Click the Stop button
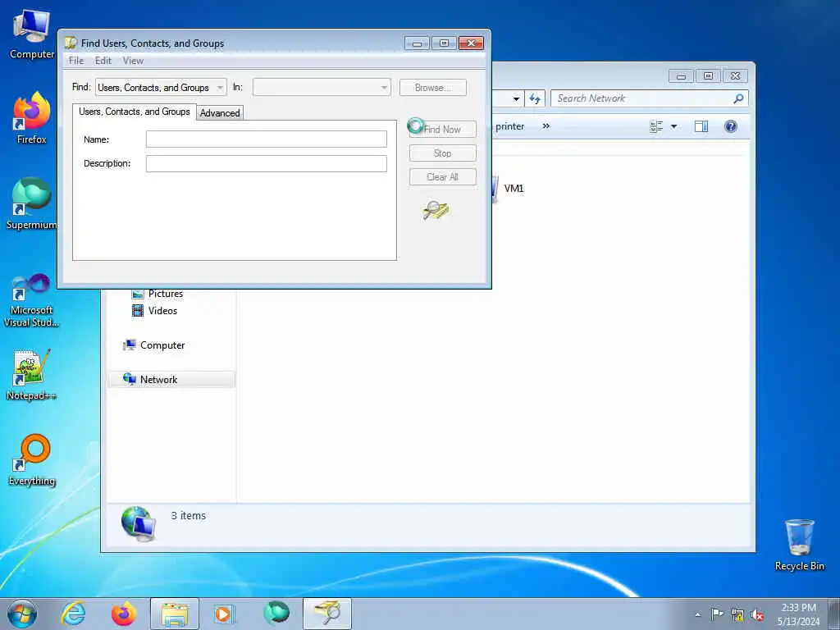This screenshot has height=630, width=840. [x=442, y=153]
